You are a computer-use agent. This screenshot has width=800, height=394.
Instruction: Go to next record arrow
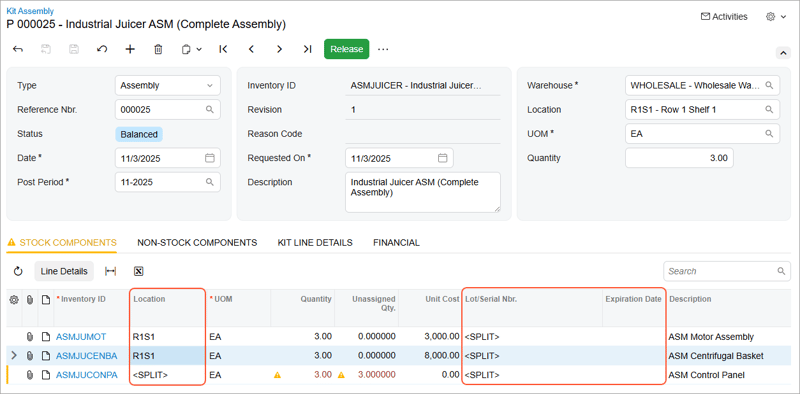tap(279, 49)
